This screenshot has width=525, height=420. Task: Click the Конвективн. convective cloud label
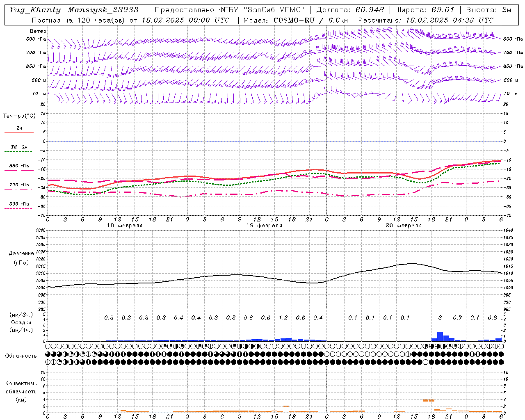[21, 383]
